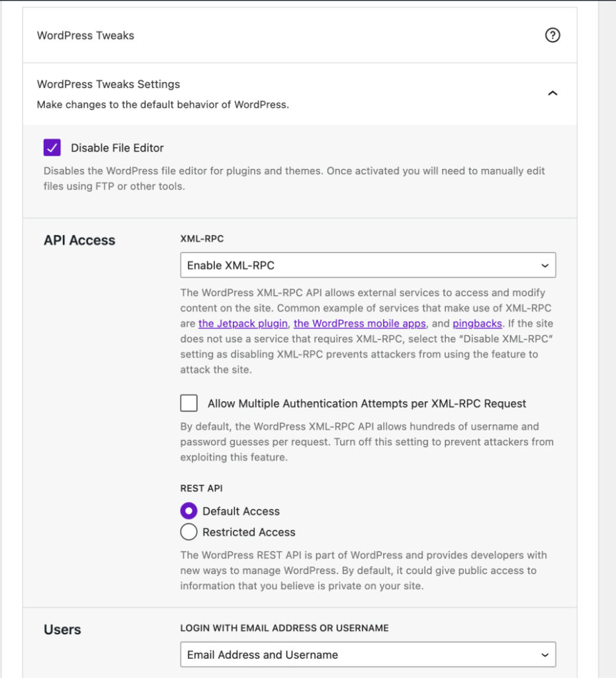This screenshot has height=678, width=616.
Task: Select the Default Access radio button
Action: point(189,511)
